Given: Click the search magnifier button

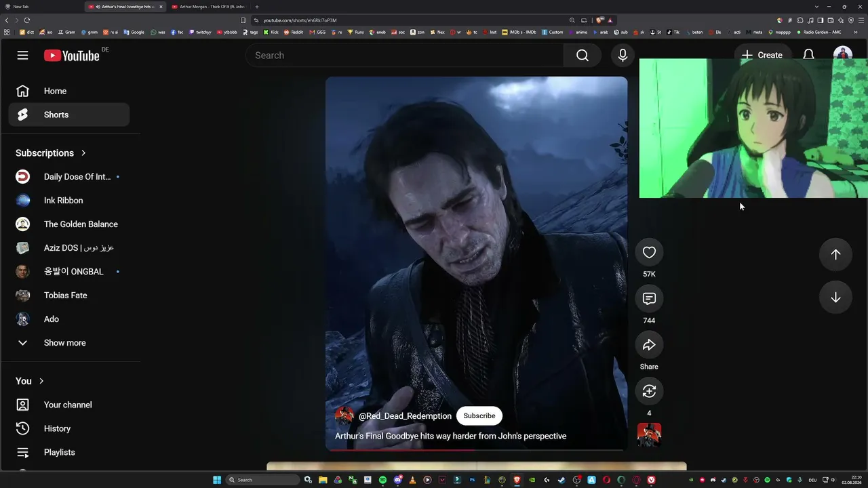Looking at the screenshot, I should point(583,56).
